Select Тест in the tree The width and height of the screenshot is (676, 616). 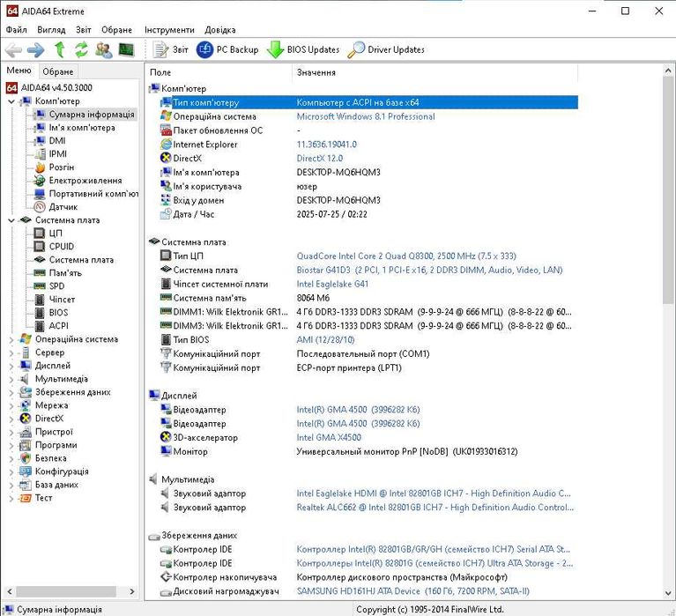36,498
